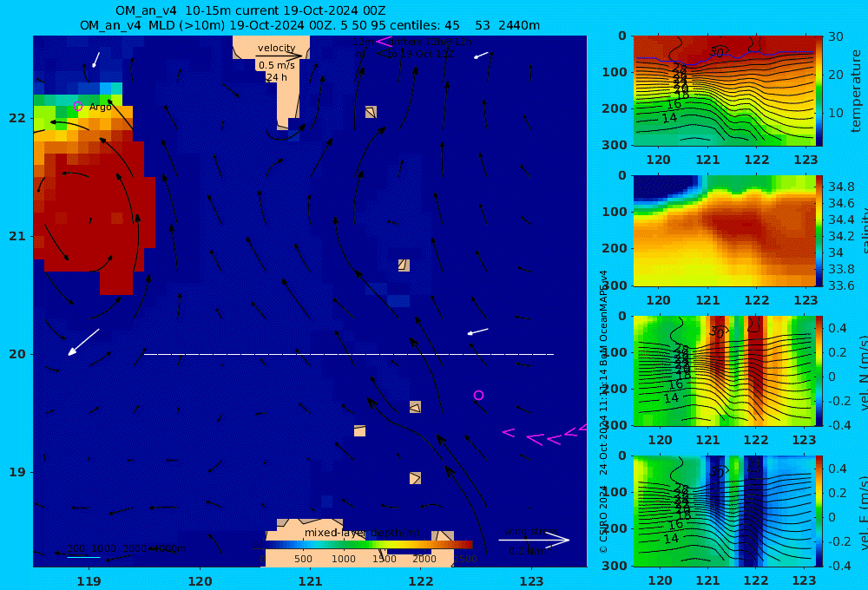
Task: Click longitude tick label 119 on main map
Action: 89,581
